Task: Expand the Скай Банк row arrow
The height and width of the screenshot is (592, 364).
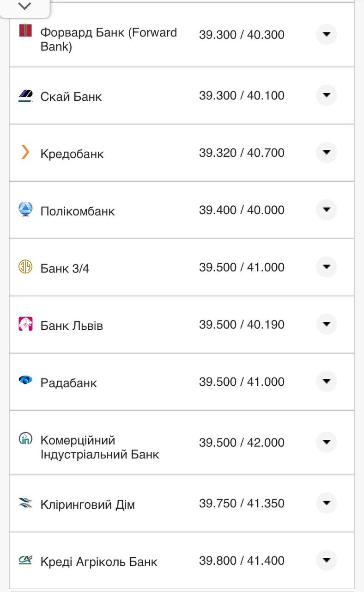Action: click(x=327, y=95)
